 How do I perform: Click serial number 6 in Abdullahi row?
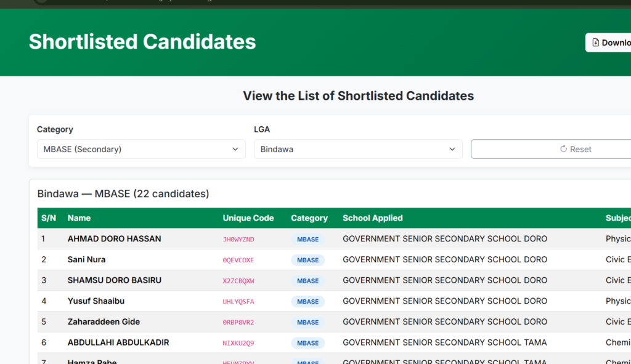tap(44, 342)
